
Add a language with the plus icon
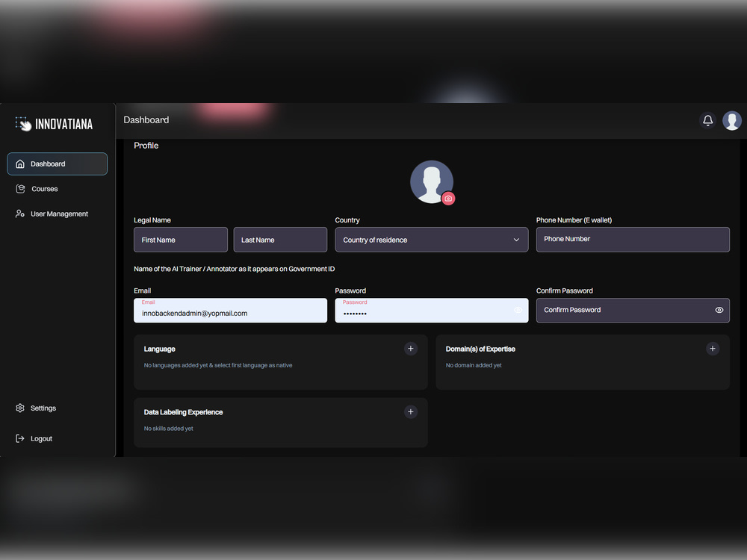pyautogui.click(x=411, y=349)
